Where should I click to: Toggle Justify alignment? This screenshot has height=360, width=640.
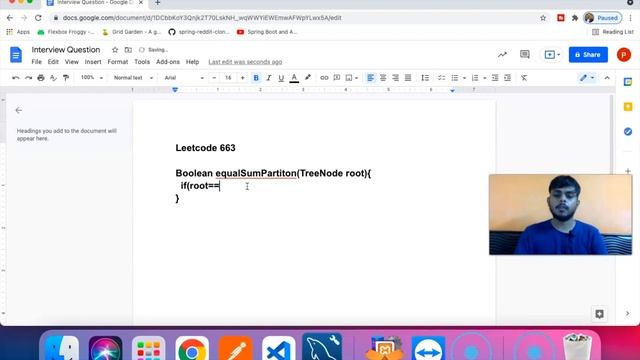(x=408, y=78)
